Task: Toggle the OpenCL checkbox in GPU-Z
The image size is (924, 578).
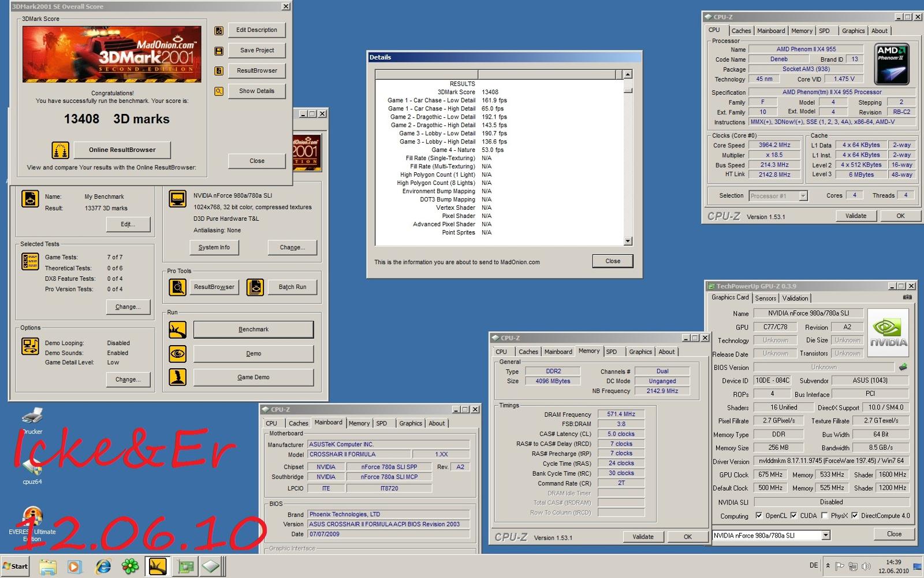Action: [x=759, y=516]
